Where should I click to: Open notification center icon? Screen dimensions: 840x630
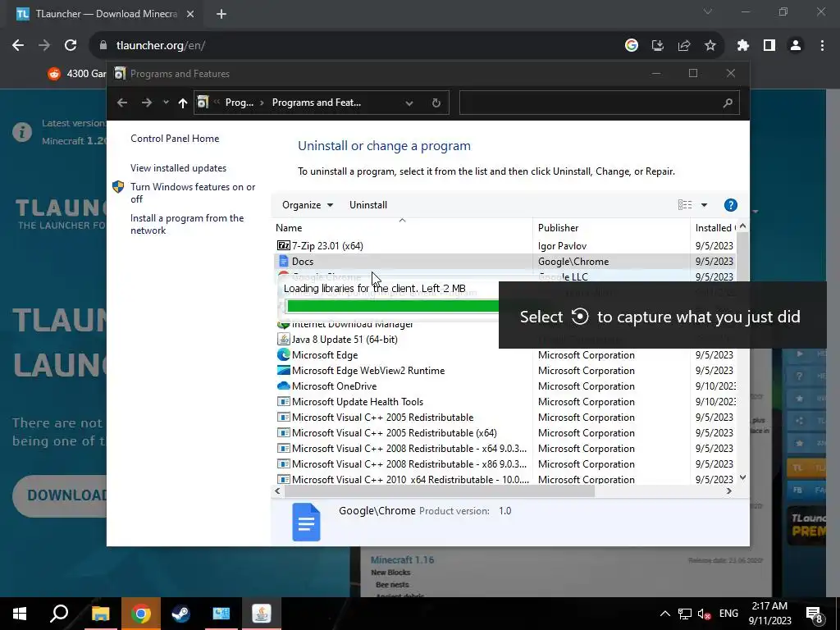coord(815,614)
